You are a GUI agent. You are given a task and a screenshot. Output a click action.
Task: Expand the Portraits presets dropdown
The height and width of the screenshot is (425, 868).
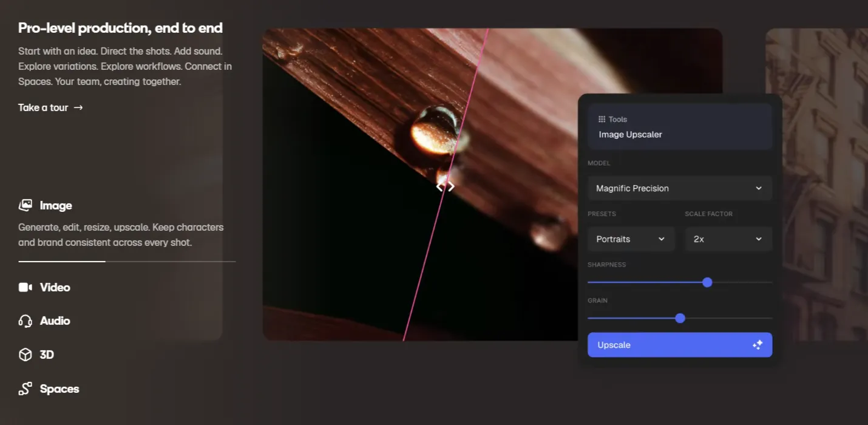(631, 239)
